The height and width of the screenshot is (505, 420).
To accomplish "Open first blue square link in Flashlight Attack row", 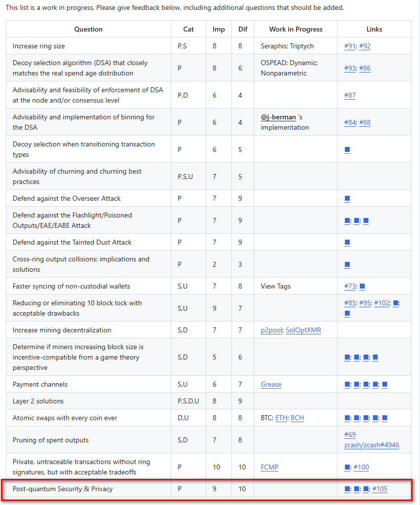I will coord(347,220).
